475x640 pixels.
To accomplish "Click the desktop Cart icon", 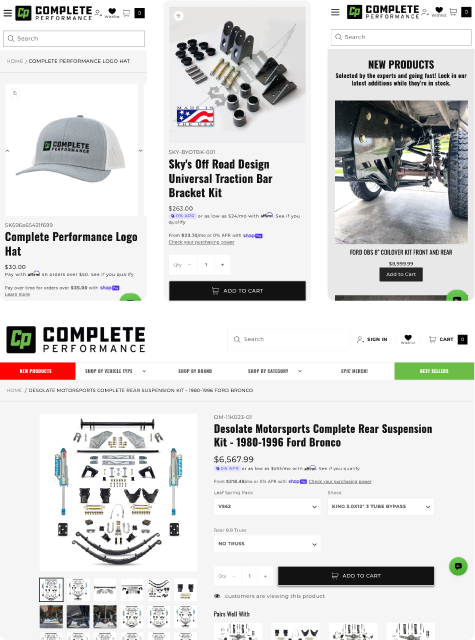I will point(432,339).
